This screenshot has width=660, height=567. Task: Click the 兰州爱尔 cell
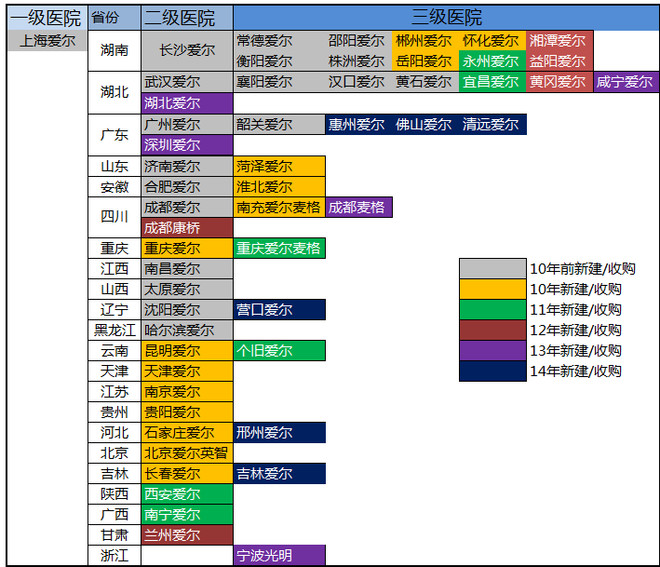pyautogui.click(x=187, y=535)
